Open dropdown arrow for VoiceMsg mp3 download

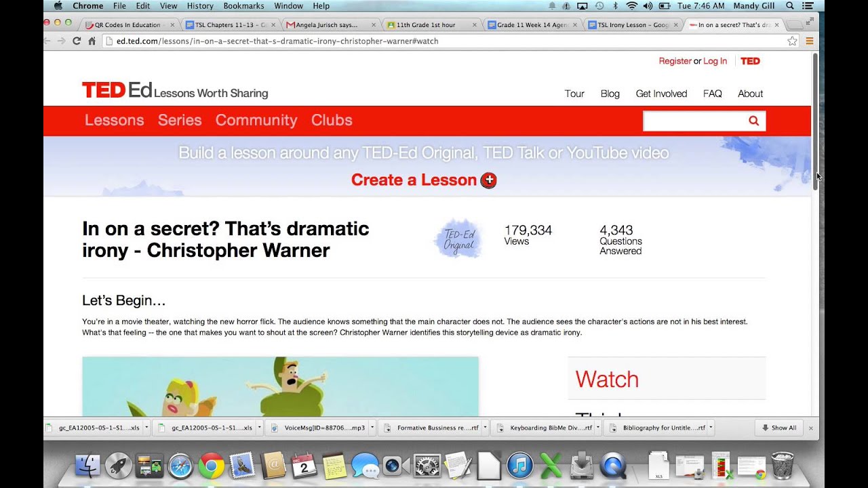click(x=372, y=428)
